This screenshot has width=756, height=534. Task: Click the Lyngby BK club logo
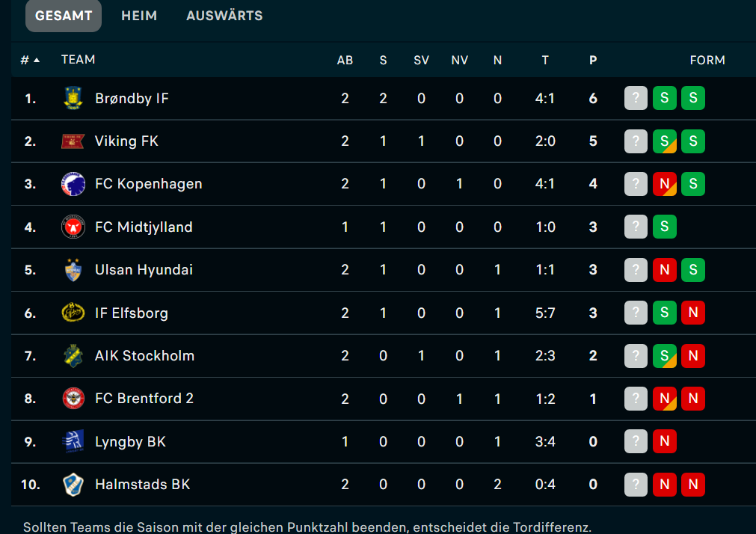(73, 441)
